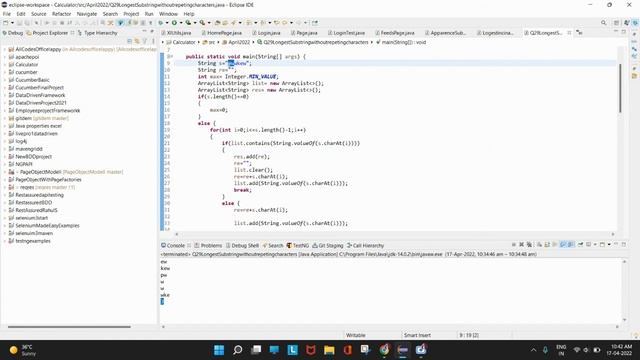
Task: Open the XlUtils.java editor tab
Action: point(176,33)
